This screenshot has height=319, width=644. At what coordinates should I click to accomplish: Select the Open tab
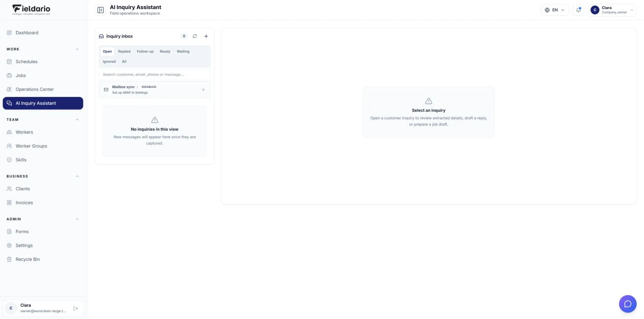pos(107,51)
